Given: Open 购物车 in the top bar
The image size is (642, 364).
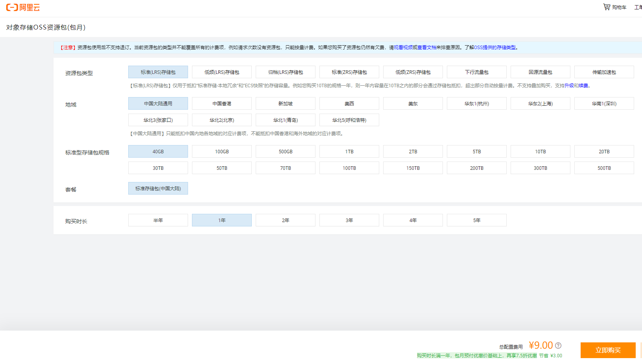Looking at the screenshot, I should [619, 7].
